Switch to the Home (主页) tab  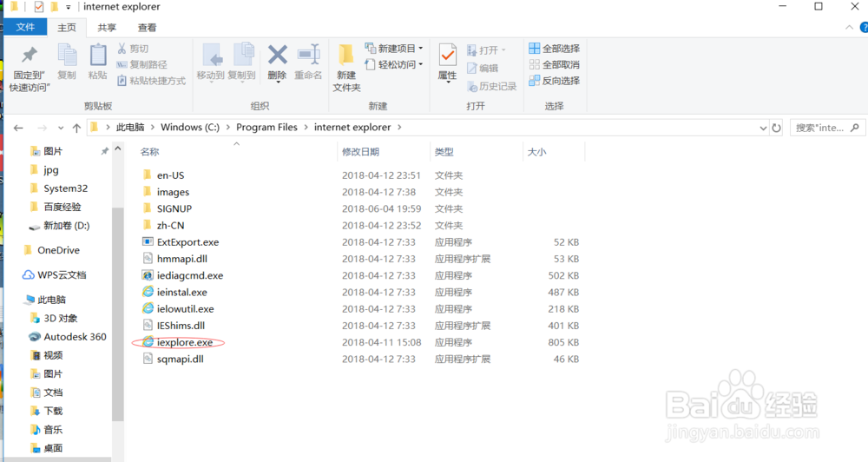pyautogui.click(x=67, y=28)
